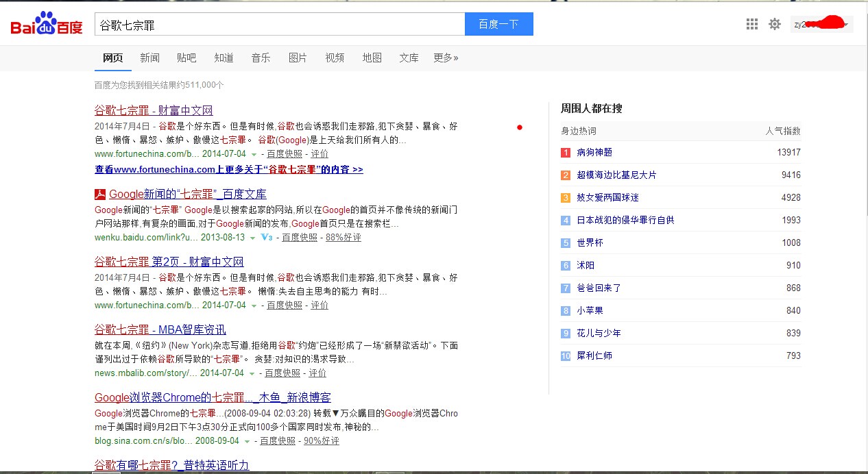
Task: Expand arrow after 2014-07-04 in first fortunechina result
Action: click(254, 155)
